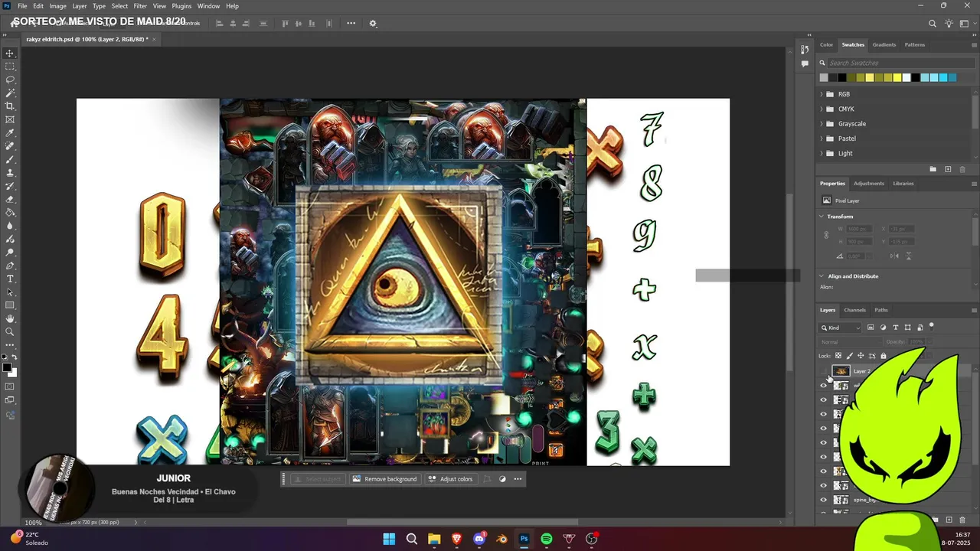Set the foreground color swatch
Screen dimensions: 980x551
[7, 368]
